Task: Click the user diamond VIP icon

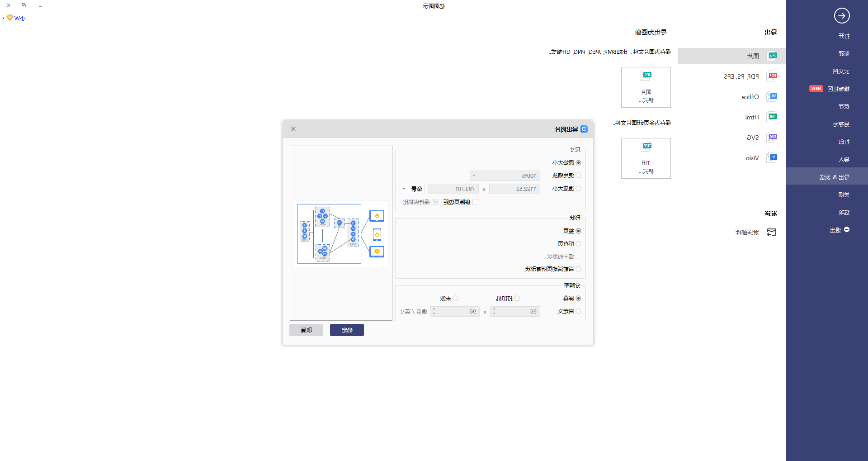Action: tap(10, 18)
